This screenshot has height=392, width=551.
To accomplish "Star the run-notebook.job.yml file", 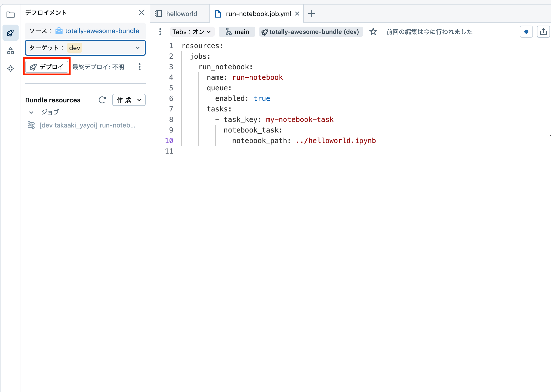I will [x=373, y=32].
